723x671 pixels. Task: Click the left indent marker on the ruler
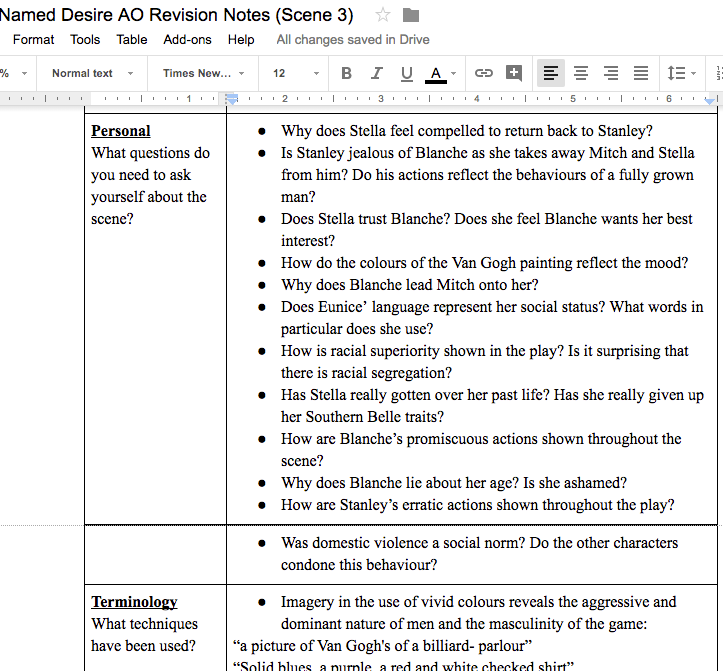tap(231, 99)
